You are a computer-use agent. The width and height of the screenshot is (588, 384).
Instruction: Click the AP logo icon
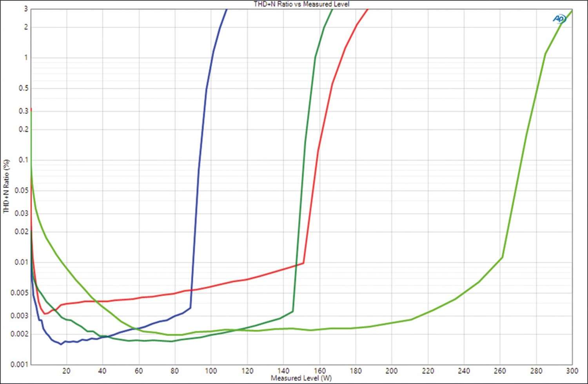559,18
